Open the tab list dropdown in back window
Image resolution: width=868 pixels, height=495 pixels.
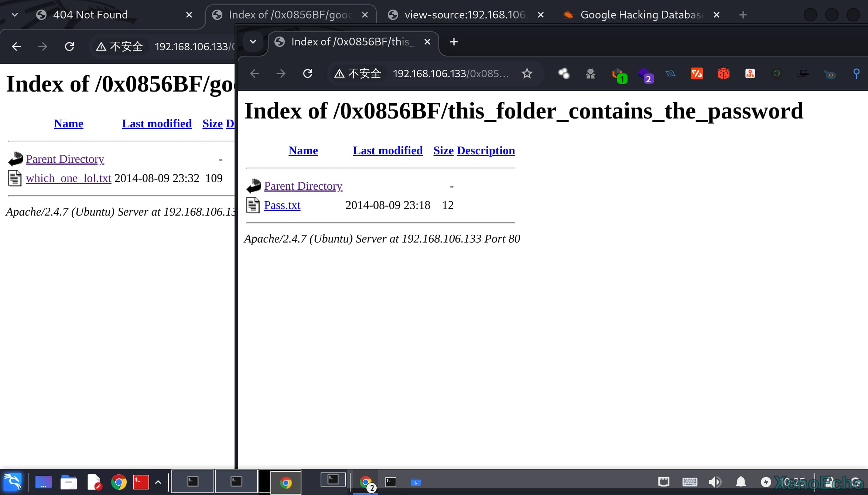[x=15, y=15]
